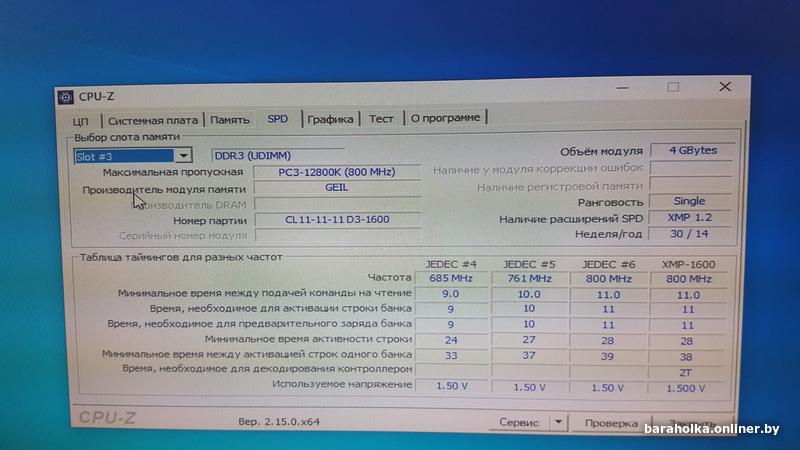
Task: Click the Вер. 2.15.0.x64 version label
Action: coord(279,422)
